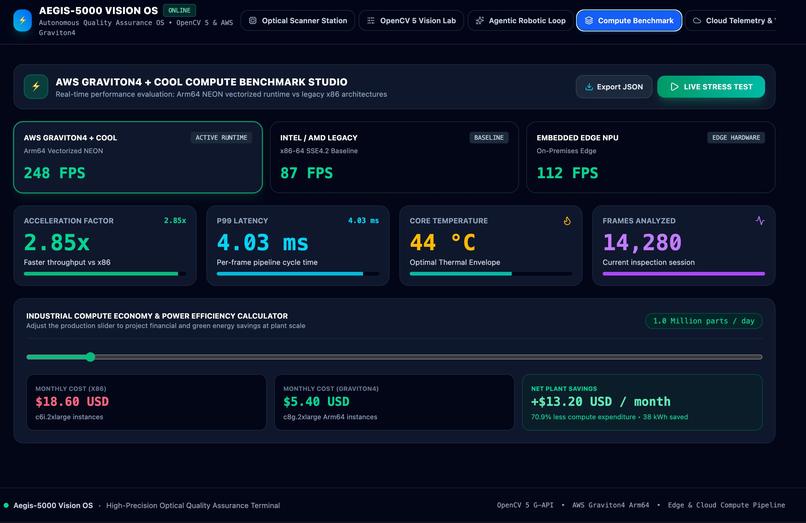Viewport: 806px width, 523px height.
Task: Select the Intel / AMD Legacy baseline card
Action: (x=394, y=157)
